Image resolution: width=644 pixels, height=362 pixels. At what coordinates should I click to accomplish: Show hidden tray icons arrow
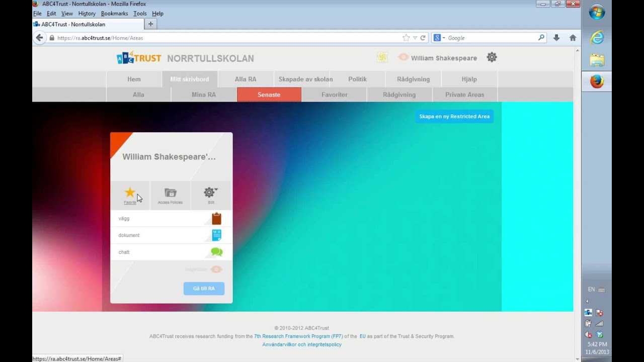(x=587, y=301)
